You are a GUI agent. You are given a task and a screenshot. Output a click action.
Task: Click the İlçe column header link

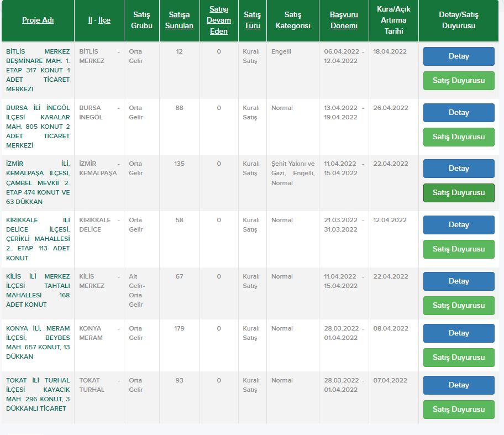104,20
